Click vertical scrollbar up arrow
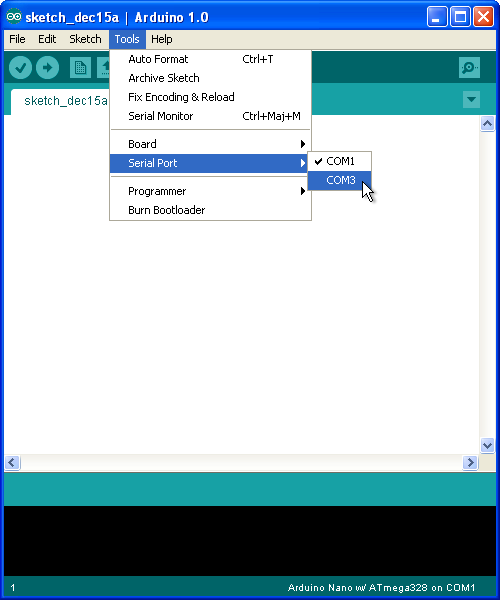500x600 pixels. 487,124
